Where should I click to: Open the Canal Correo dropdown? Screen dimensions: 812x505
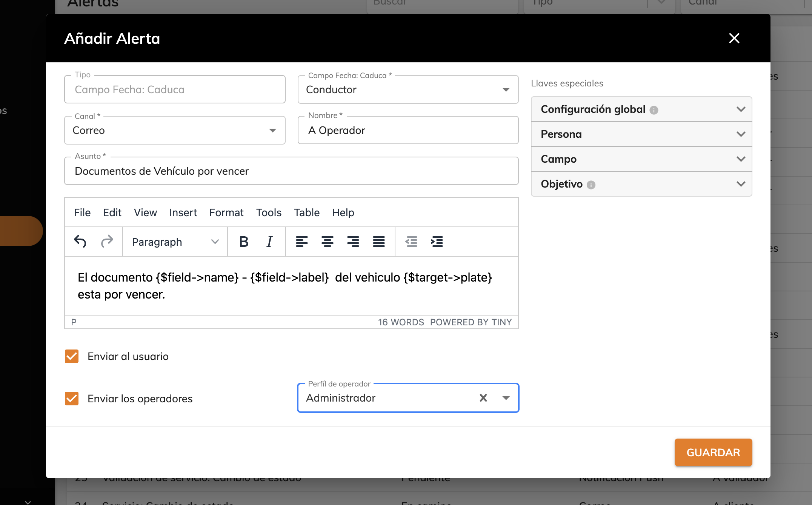[175, 130]
